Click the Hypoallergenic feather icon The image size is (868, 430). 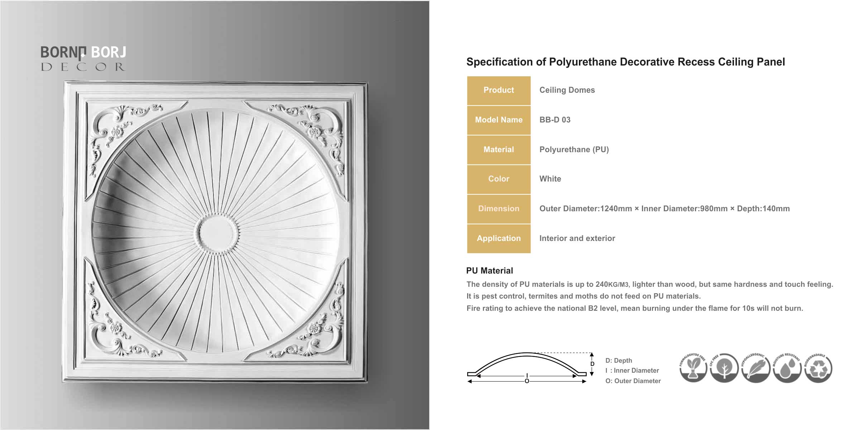coord(756,368)
